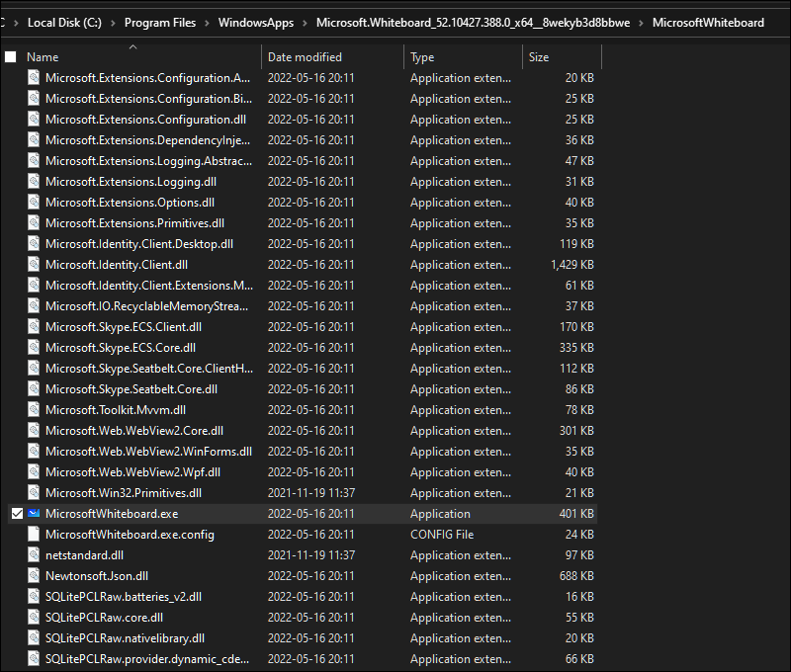This screenshot has width=791, height=672.
Task: Click the 2021-11-19 11:37 date of netstandard.dll
Action: pyautogui.click(x=311, y=555)
